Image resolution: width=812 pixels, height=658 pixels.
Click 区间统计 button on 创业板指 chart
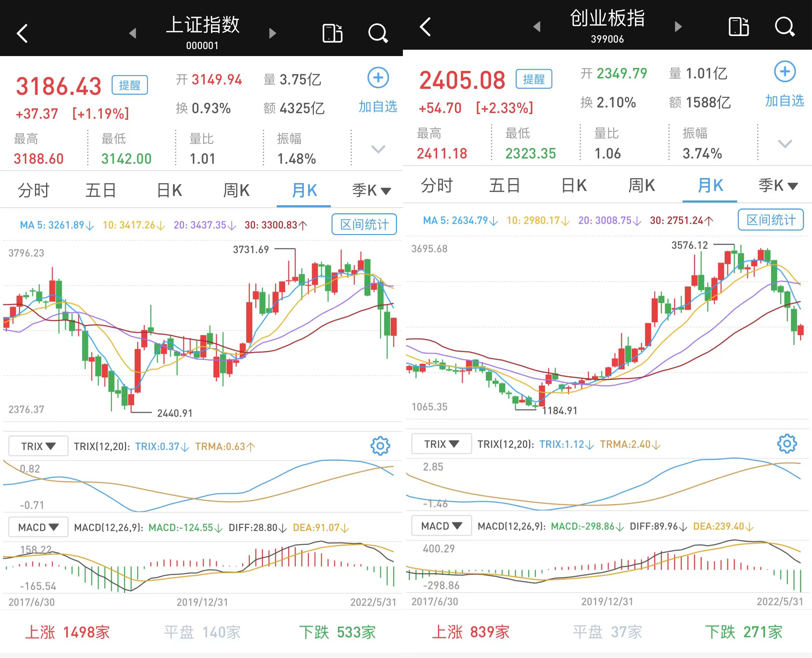pyautogui.click(x=771, y=219)
